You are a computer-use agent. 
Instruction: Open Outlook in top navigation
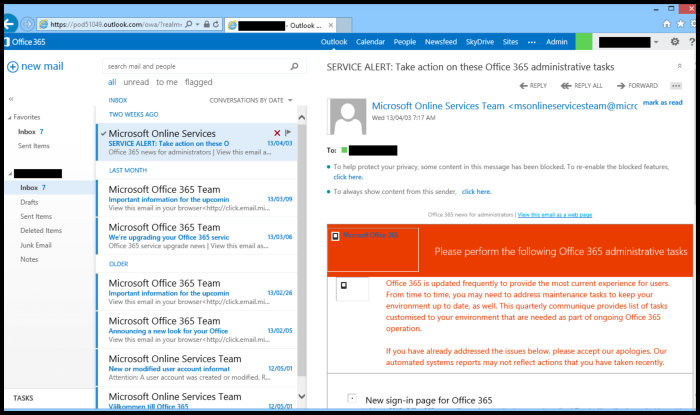click(x=334, y=42)
